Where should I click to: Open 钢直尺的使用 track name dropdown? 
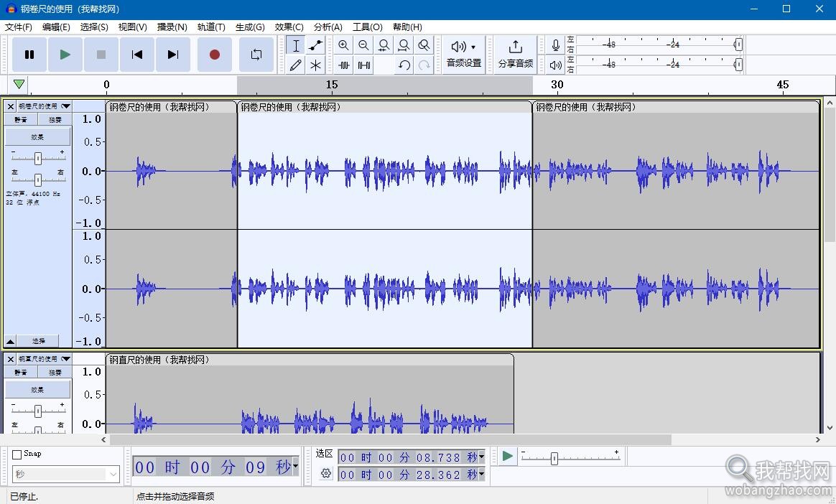click(44, 358)
